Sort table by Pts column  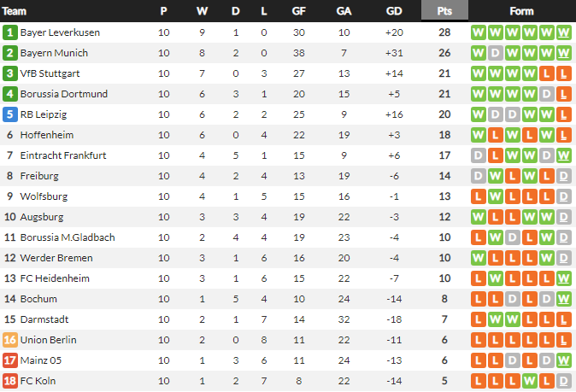pyautogui.click(x=444, y=11)
